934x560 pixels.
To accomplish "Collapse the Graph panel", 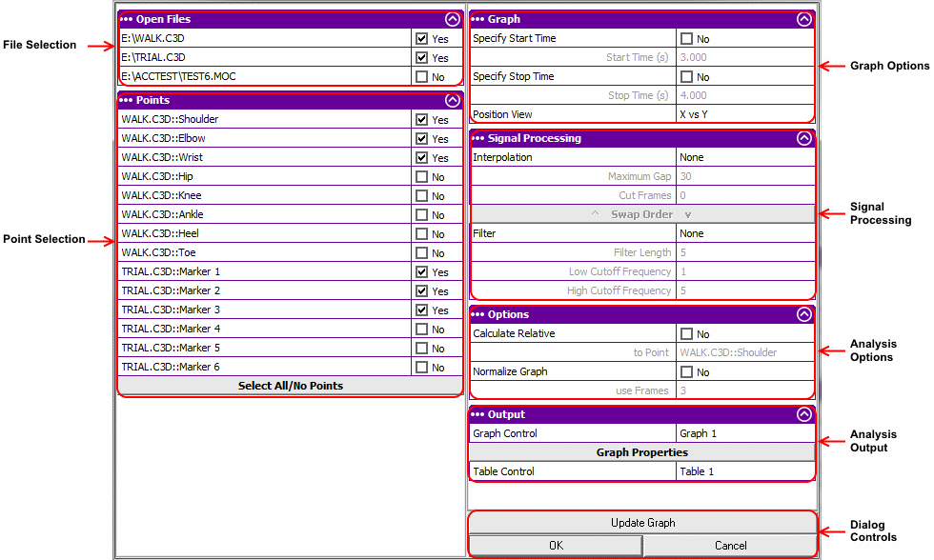I will (803, 19).
